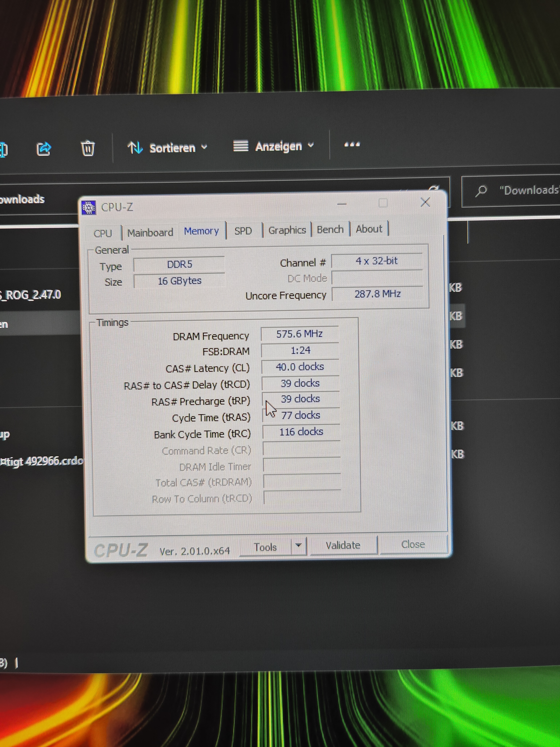This screenshot has width=560, height=747.
Task: Open the Bench tab
Action: click(330, 230)
